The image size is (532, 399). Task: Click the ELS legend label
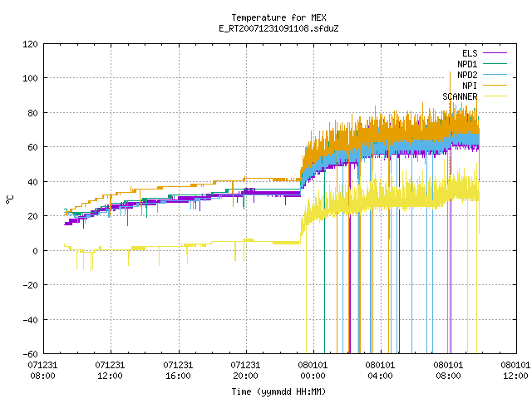[x=470, y=53]
